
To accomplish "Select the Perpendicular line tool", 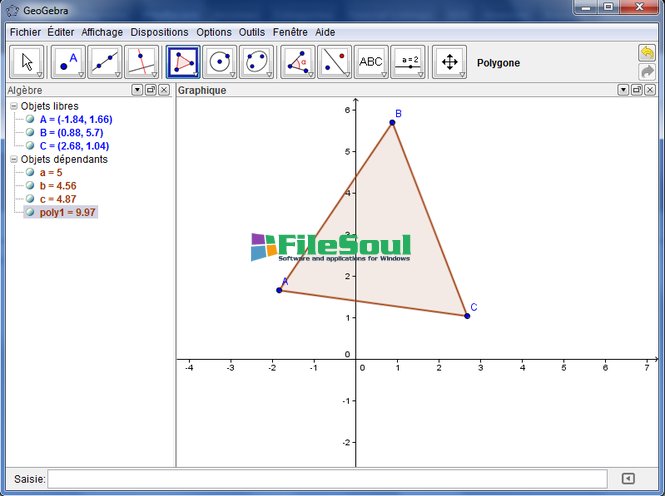I will [x=142, y=62].
